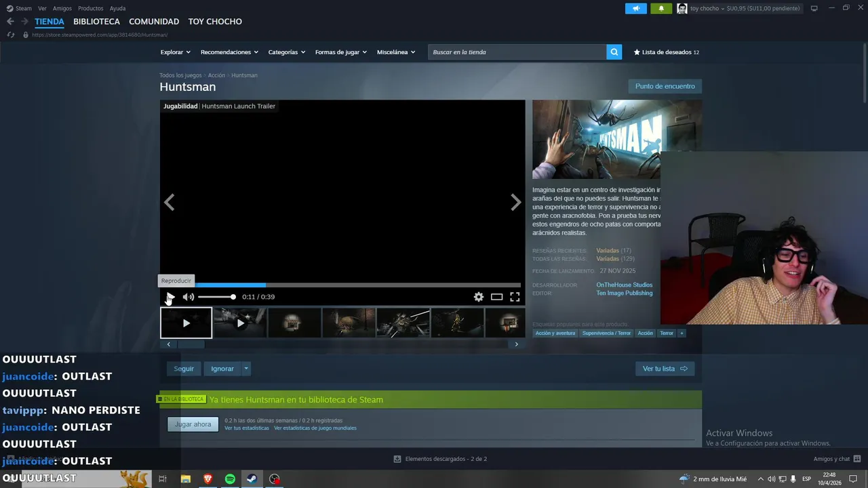Play the Huntsman launch trailer
This screenshot has height=488, width=868.
(170, 297)
